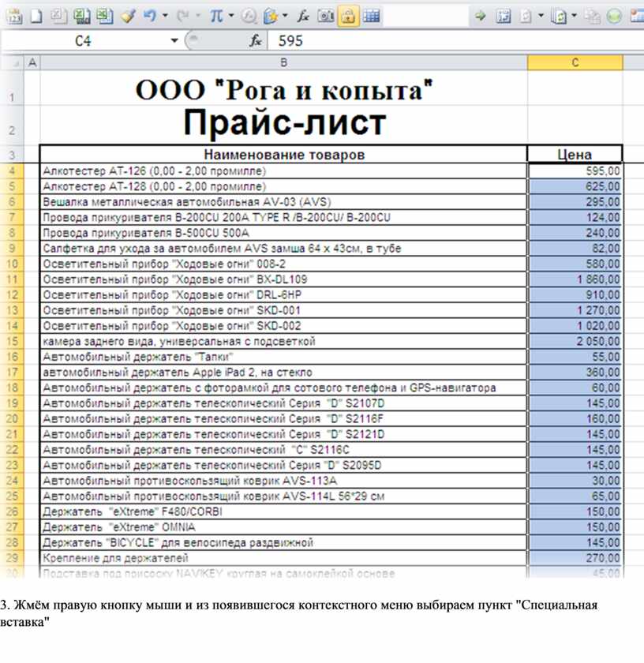This screenshot has height=663, width=644.
Task: Click the green round globe icon
Action: point(613,16)
